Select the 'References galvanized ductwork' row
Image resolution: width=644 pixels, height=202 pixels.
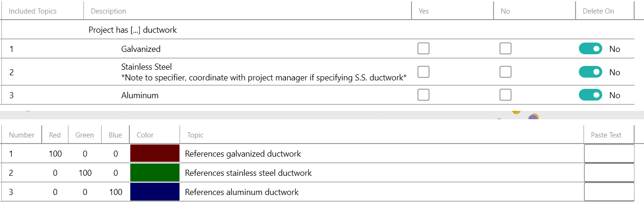243,153
